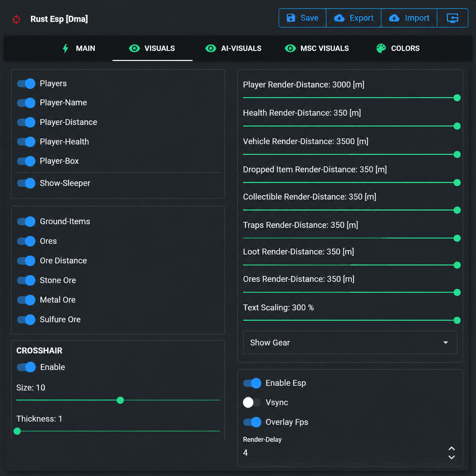Switch to the VISUALS tab
The width and height of the screenshot is (476, 476).
coord(152,48)
